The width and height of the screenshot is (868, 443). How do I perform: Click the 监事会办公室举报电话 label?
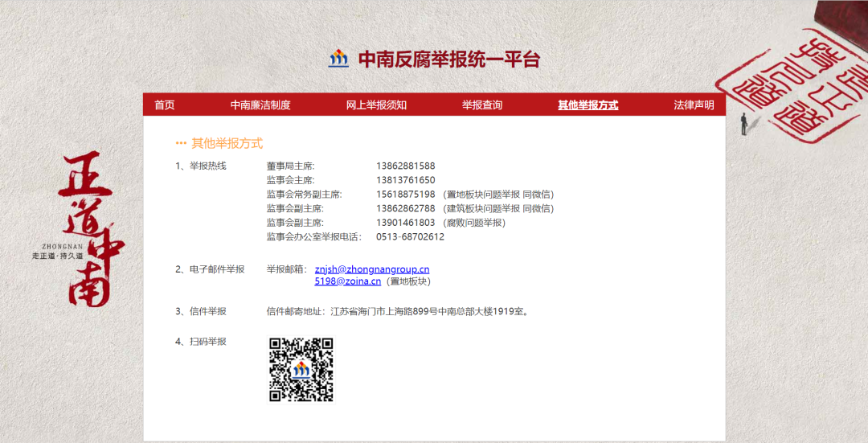click(x=314, y=237)
